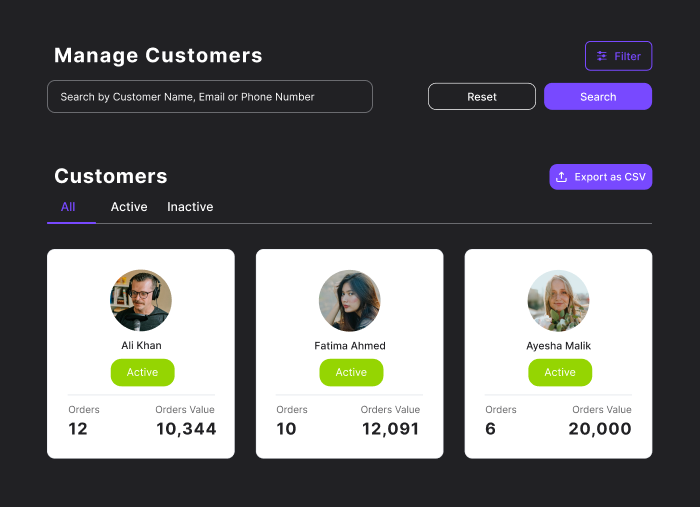Click the export upload arrow icon
The image size is (700, 507).
(x=562, y=177)
